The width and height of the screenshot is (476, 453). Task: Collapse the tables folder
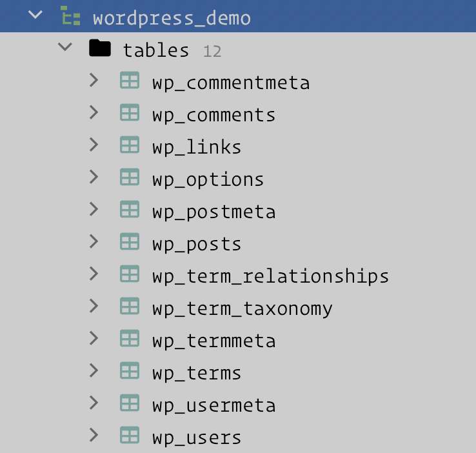(x=64, y=48)
